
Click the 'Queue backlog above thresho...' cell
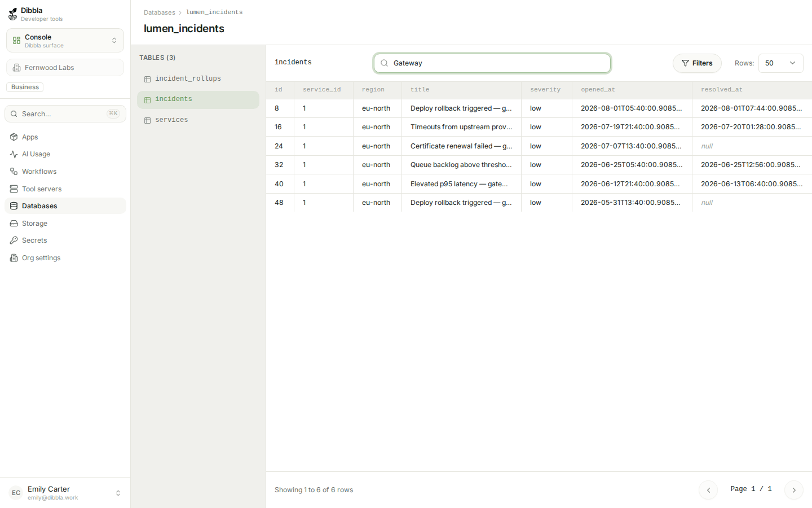coord(461,165)
